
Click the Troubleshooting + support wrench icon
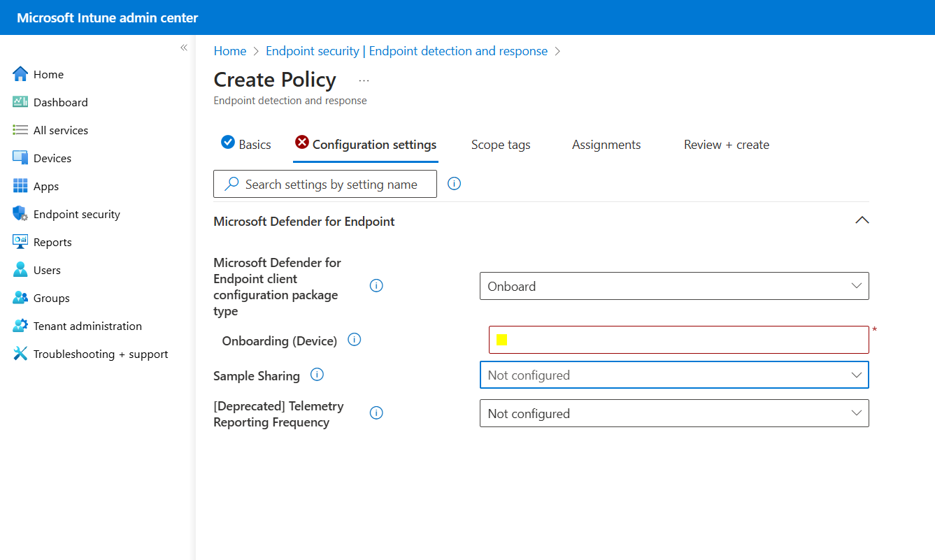20,354
